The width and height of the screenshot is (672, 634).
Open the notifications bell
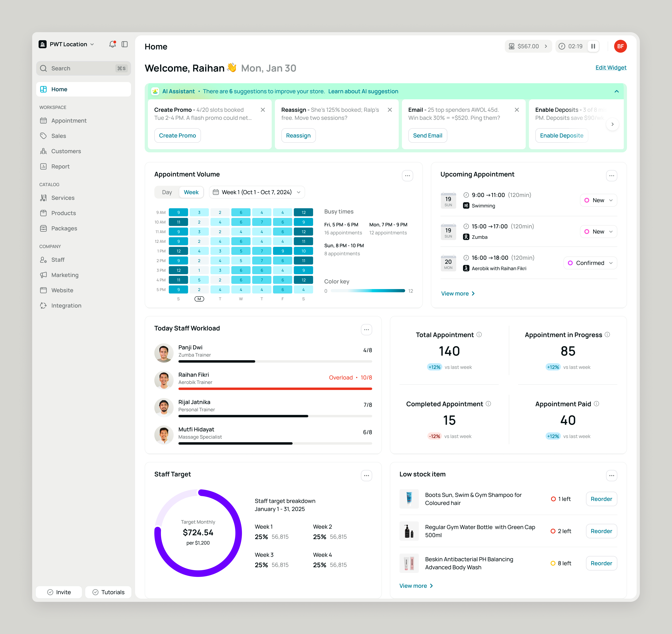(112, 44)
